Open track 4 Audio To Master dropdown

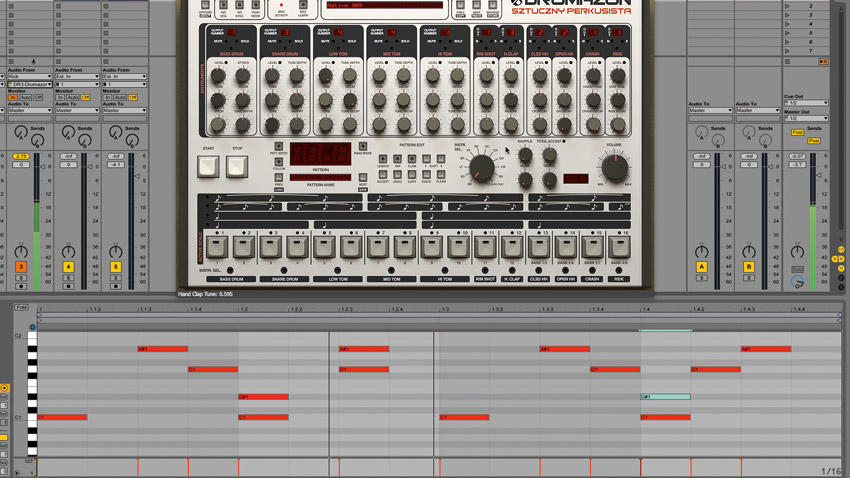pos(77,111)
